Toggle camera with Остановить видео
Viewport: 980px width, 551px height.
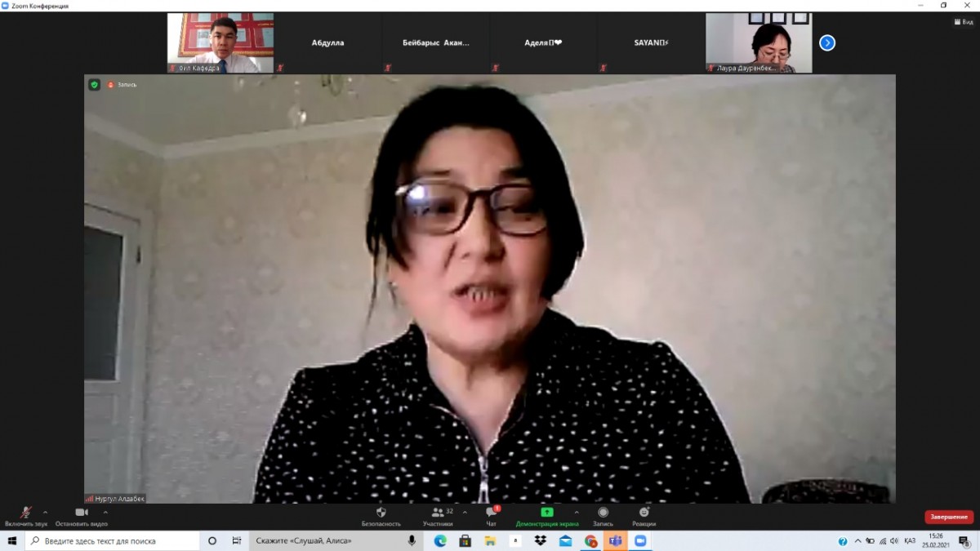coord(81,513)
